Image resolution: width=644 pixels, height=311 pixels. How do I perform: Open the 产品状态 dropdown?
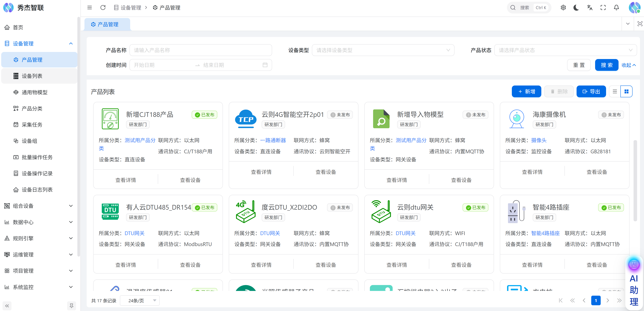pos(565,50)
